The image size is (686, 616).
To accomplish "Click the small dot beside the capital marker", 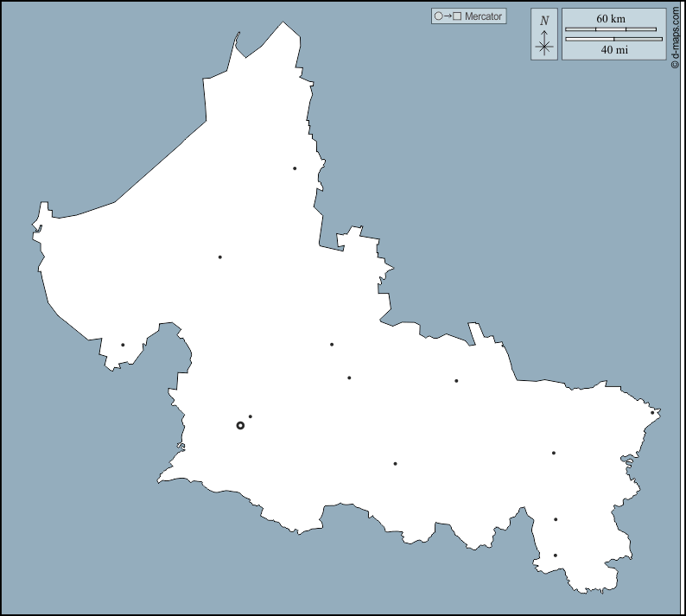I will click(251, 416).
